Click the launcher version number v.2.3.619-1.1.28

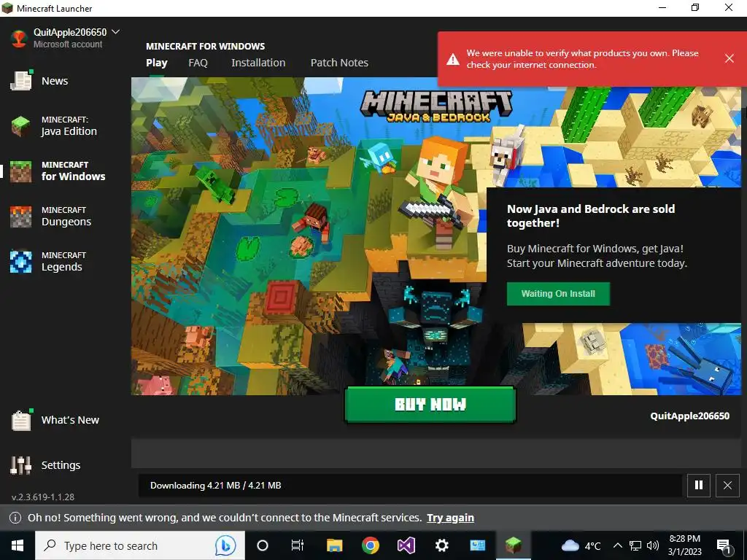pos(43,497)
